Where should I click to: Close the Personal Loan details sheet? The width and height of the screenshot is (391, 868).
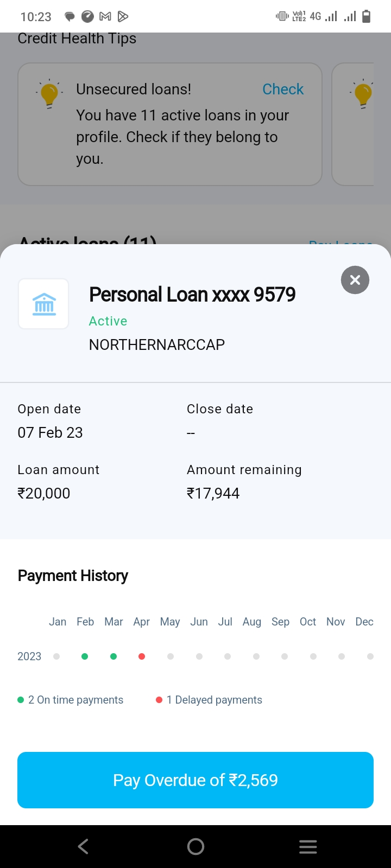click(355, 280)
